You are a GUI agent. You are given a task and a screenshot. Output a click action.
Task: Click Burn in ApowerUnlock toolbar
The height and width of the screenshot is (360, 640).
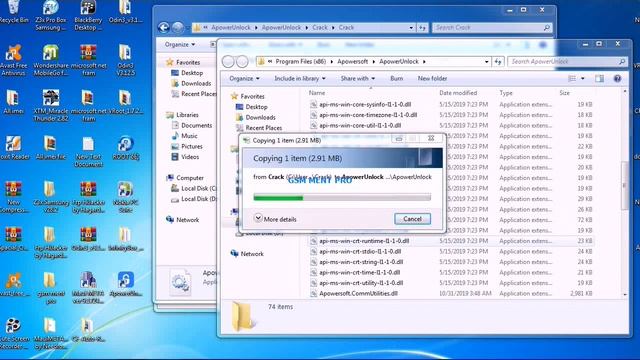pyautogui.click(x=396, y=78)
